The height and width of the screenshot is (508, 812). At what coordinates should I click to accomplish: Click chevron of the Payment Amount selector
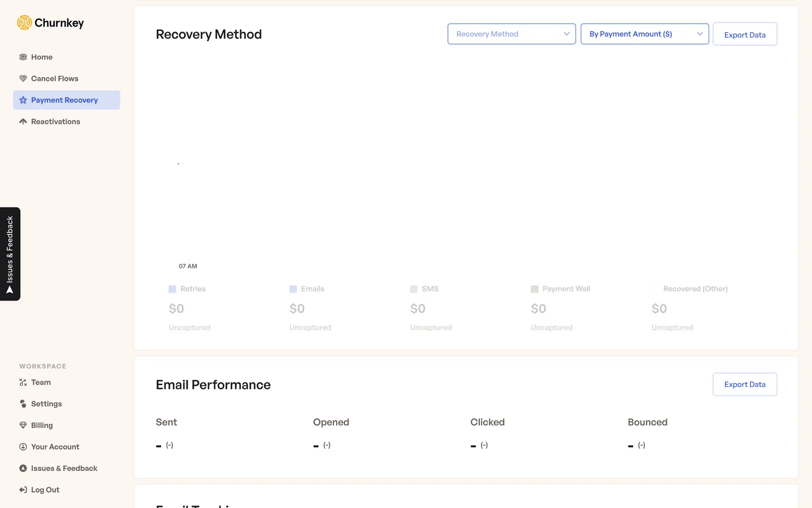click(x=700, y=34)
